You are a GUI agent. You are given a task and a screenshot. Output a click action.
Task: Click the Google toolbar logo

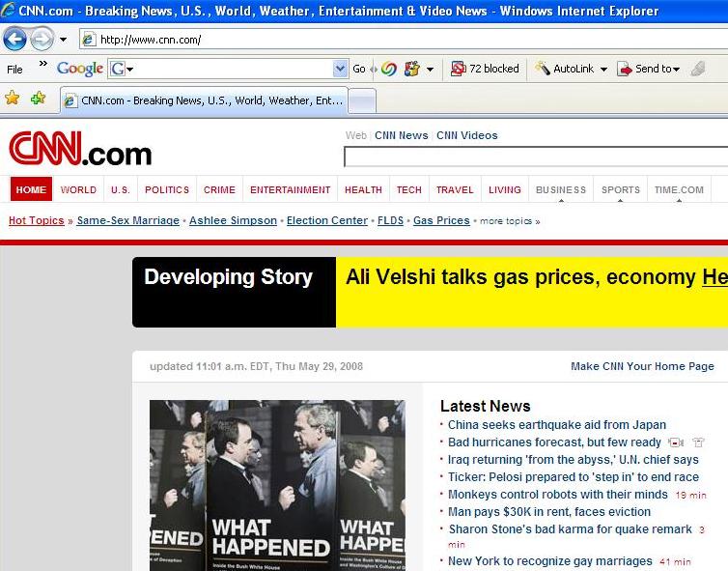pos(79,69)
